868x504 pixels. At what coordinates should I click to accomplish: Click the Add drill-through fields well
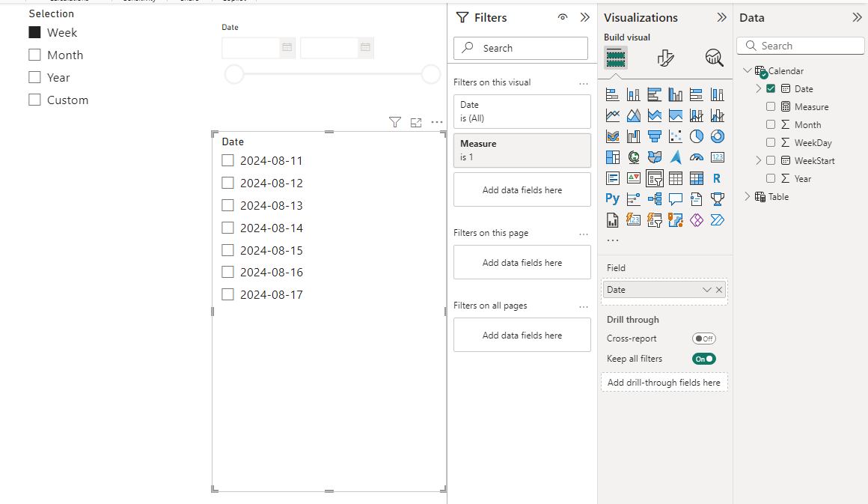coord(664,383)
